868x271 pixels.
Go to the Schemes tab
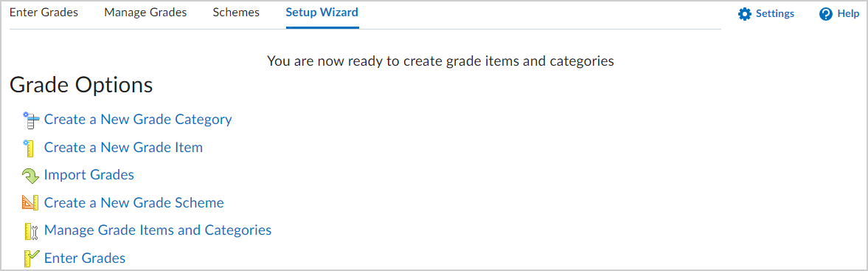coord(237,13)
